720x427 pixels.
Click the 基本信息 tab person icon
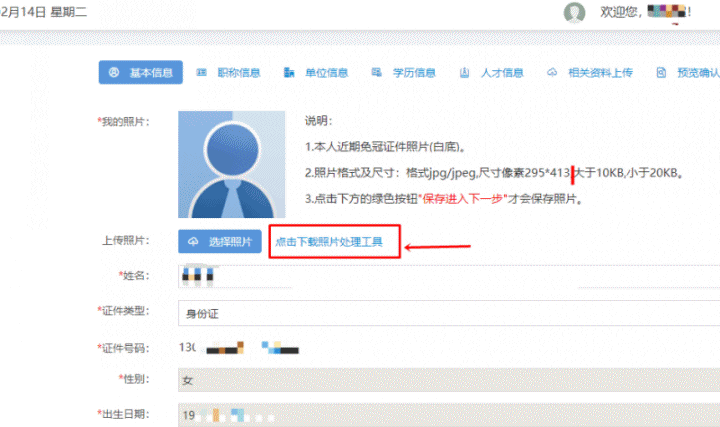pyautogui.click(x=114, y=73)
